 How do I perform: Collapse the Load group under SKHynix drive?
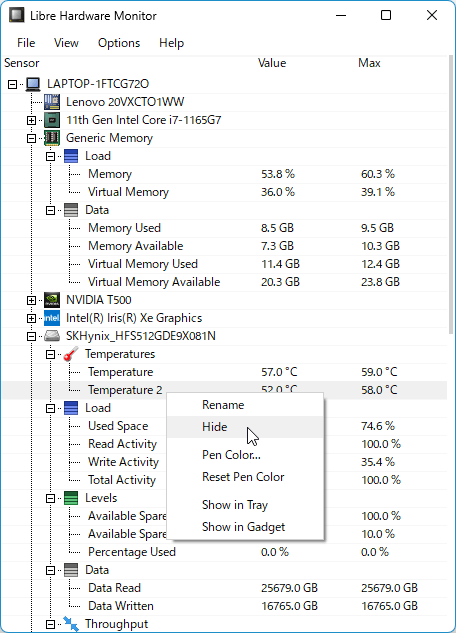click(x=50, y=409)
